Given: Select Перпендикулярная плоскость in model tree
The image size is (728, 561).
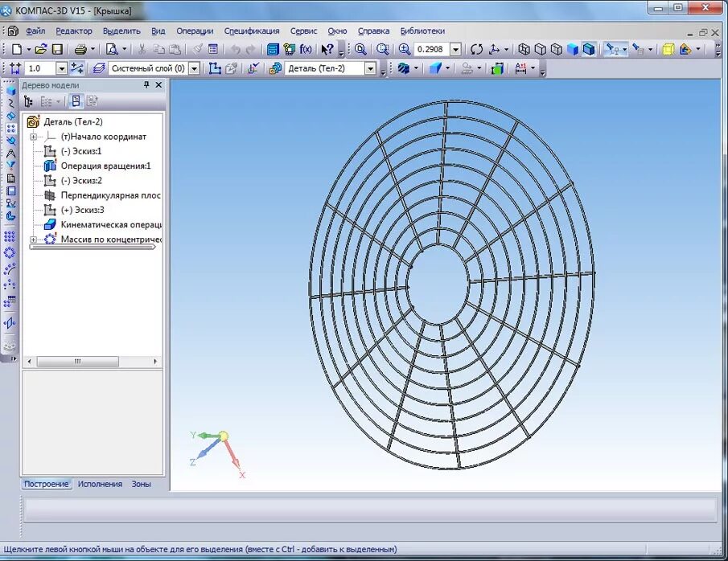Looking at the screenshot, I should (110, 195).
